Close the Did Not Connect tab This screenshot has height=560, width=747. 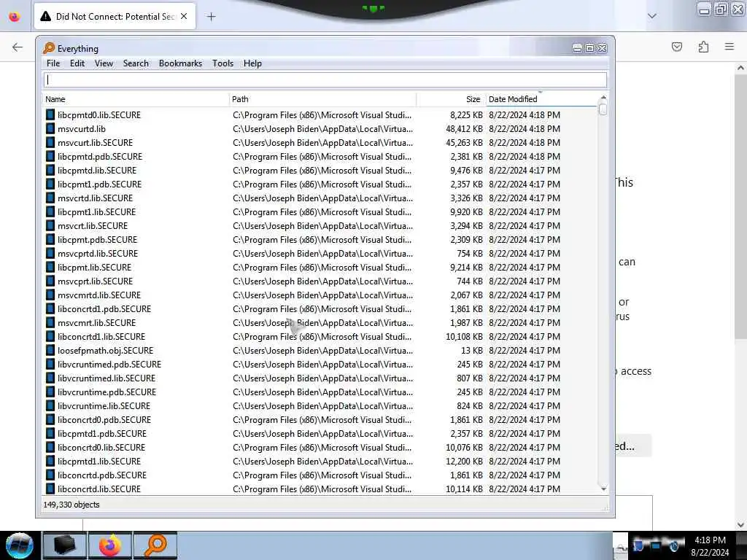pyautogui.click(x=184, y=16)
